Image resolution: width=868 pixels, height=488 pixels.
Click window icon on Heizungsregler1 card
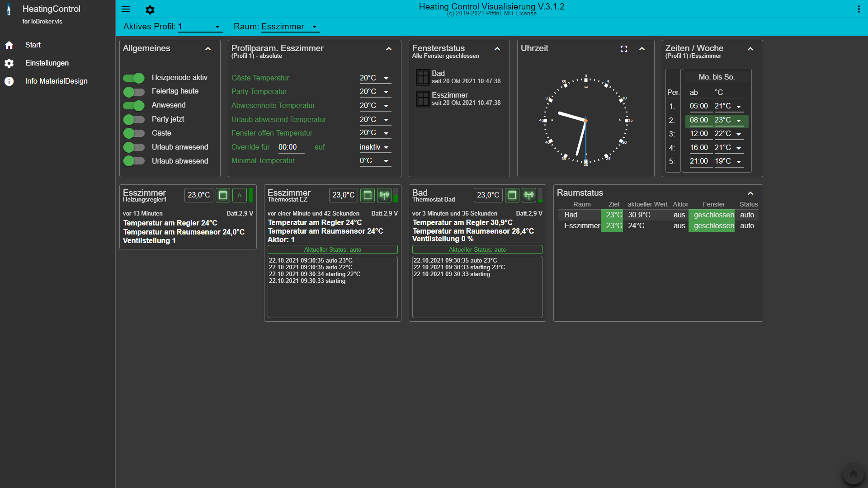(x=223, y=195)
